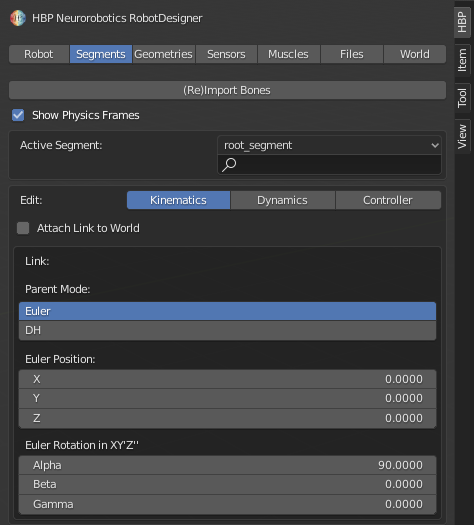Switch edit mode to Controller

tap(388, 200)
